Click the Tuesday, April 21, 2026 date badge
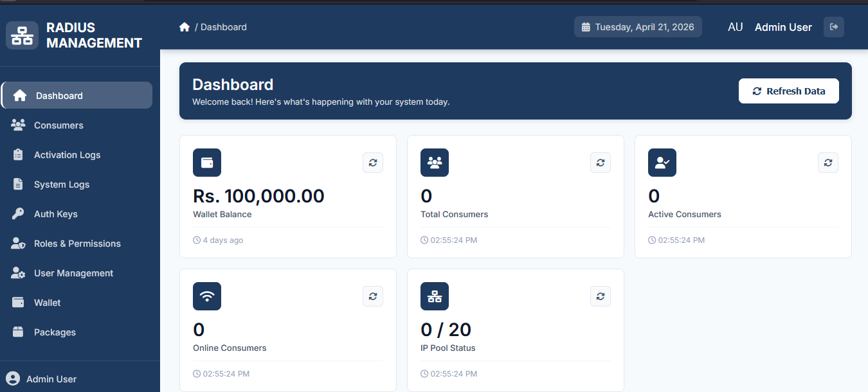Image resolution: width=868 pixels, height=392 pixels. coord(638,27)
